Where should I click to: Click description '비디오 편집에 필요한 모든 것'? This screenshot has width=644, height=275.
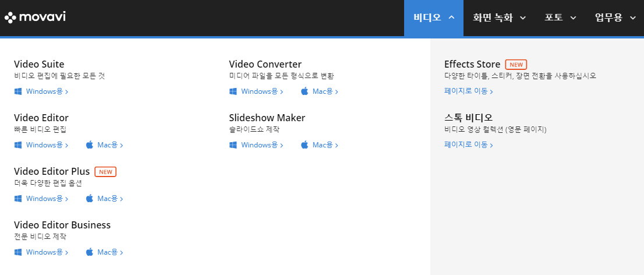(x=59, y=76)
